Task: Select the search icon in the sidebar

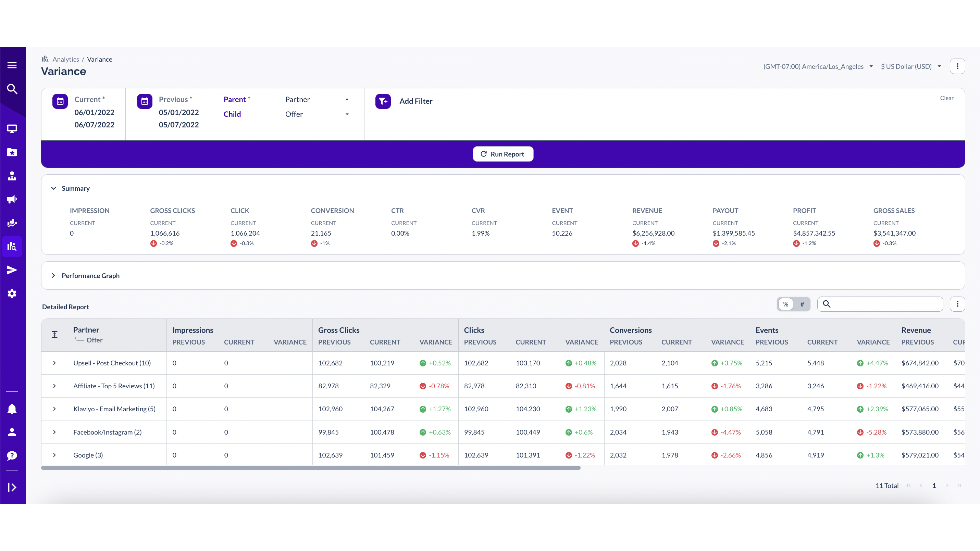Action: click(12, 89)
